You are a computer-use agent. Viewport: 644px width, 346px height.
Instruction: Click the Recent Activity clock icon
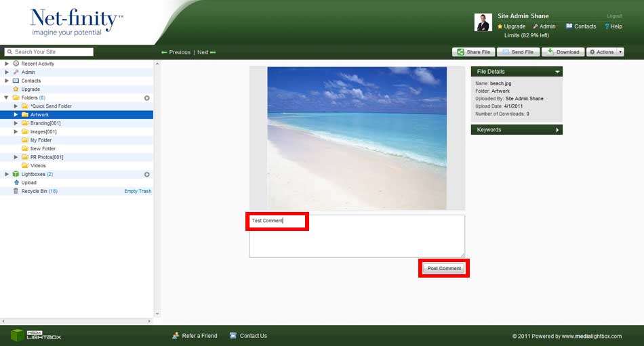[x=16, y=64]
